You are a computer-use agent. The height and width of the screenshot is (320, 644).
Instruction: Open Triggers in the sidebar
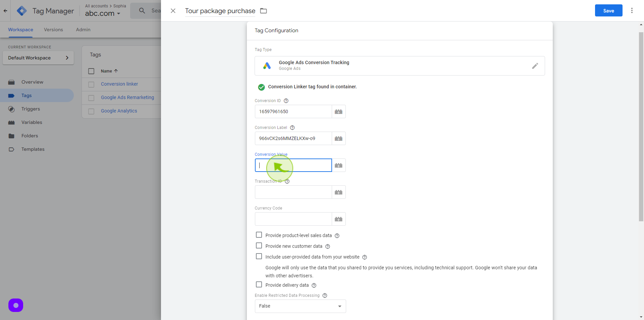[37, 109]
